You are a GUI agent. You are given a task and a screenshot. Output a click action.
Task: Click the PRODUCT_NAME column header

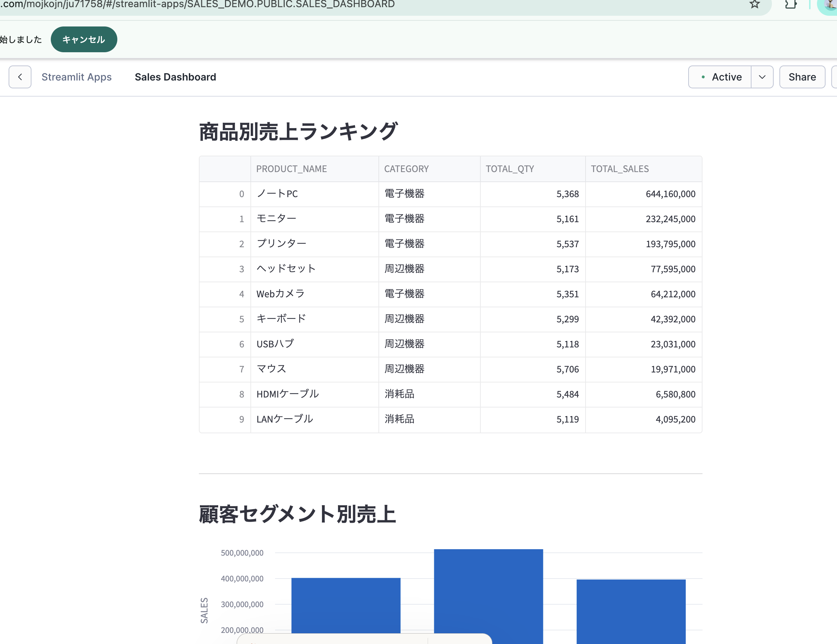coord(292,169)
